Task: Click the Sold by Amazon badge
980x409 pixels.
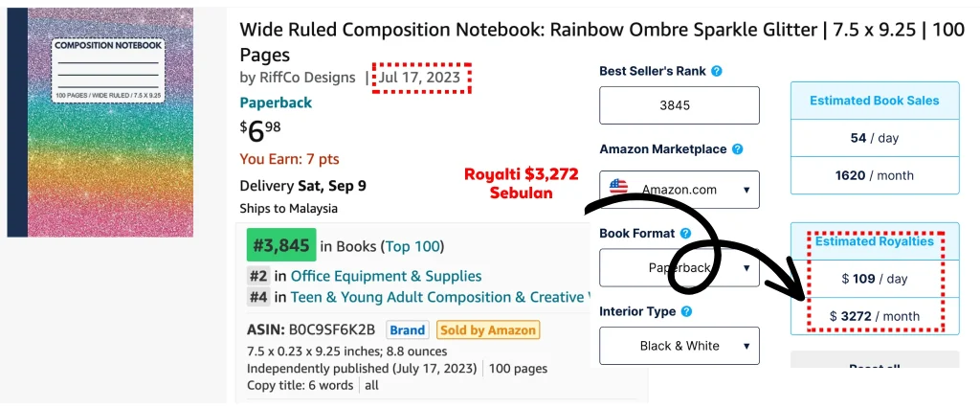Action: [x=488, y=330]
